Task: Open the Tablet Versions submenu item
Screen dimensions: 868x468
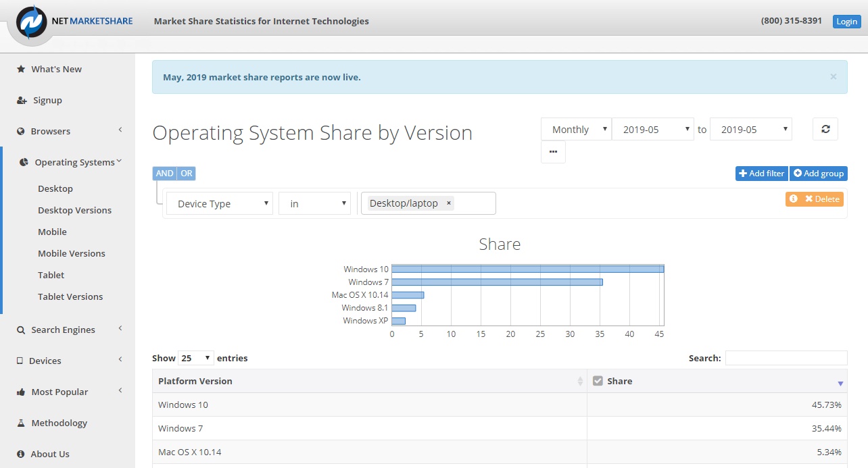Action: [70, 296]
